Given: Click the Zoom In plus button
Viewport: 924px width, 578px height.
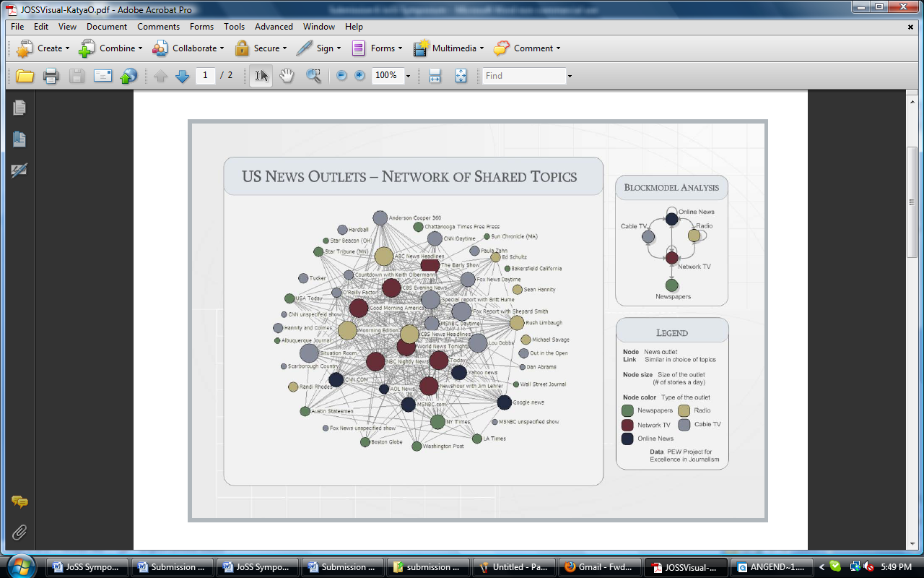Looking at the screenshot, I should point(359,76).
